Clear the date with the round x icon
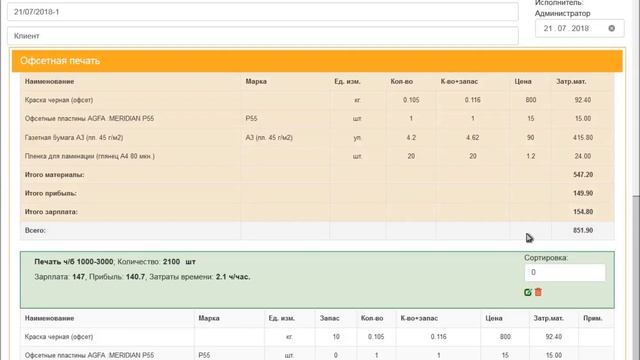This screenshot has width=640, height=360. tap(611, 28)
